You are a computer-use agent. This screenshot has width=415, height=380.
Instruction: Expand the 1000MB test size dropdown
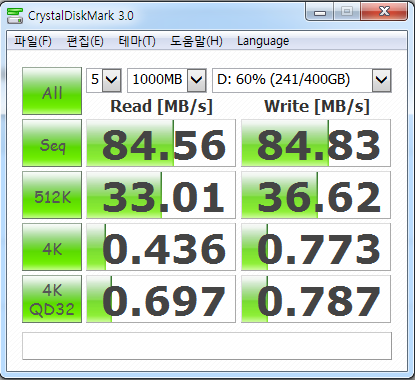[196, 80]
